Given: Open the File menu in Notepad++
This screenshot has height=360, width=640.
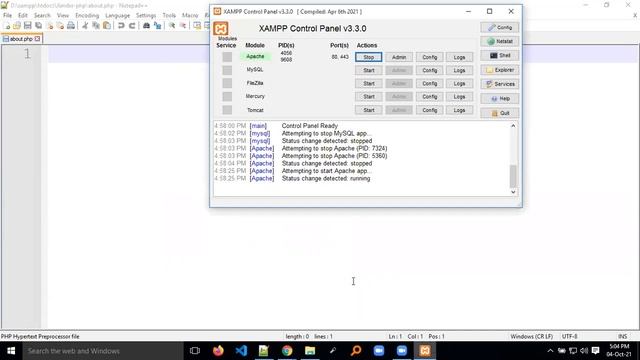Looking at the screenshot, I should 7,16.
